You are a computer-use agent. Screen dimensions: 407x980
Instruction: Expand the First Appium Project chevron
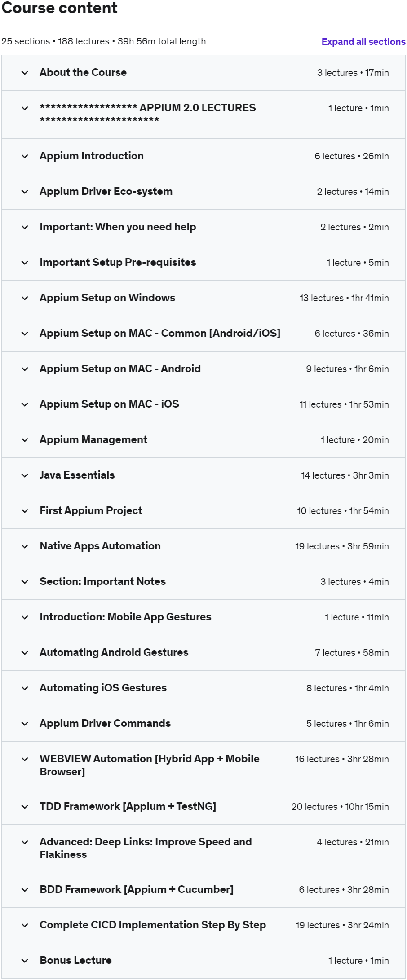[25, 511]
